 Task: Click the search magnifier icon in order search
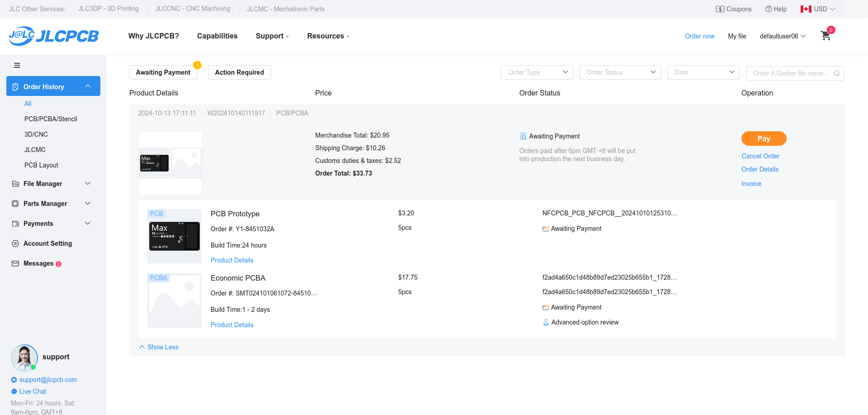(837, 73)
